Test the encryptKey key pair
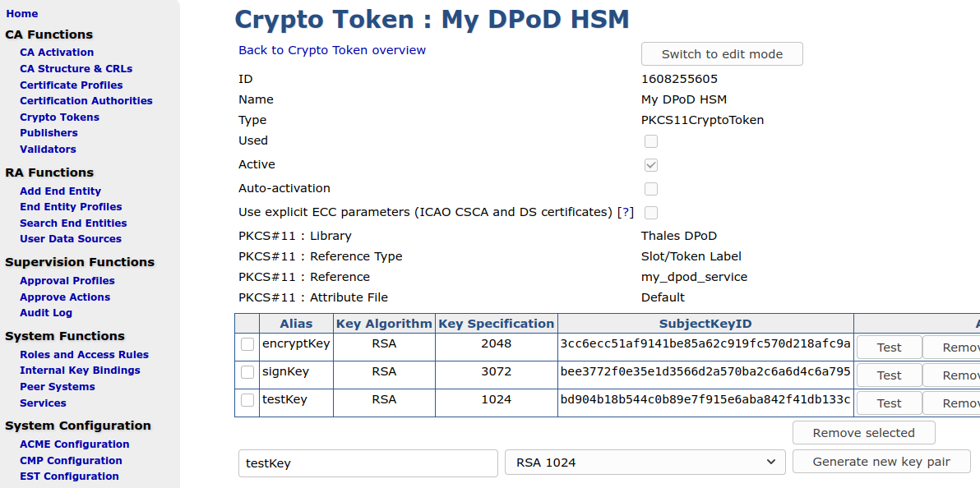Screen dimensions: 980x488 click(889, 348)
